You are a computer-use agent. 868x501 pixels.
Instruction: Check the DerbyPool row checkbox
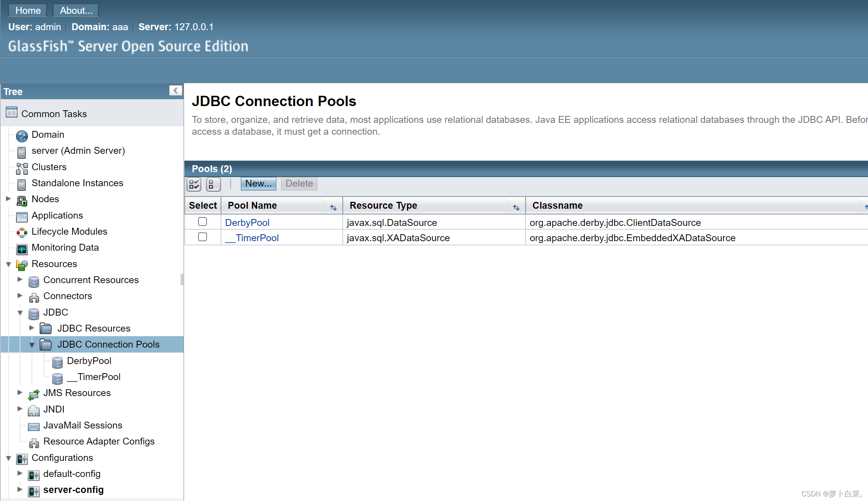203,221
